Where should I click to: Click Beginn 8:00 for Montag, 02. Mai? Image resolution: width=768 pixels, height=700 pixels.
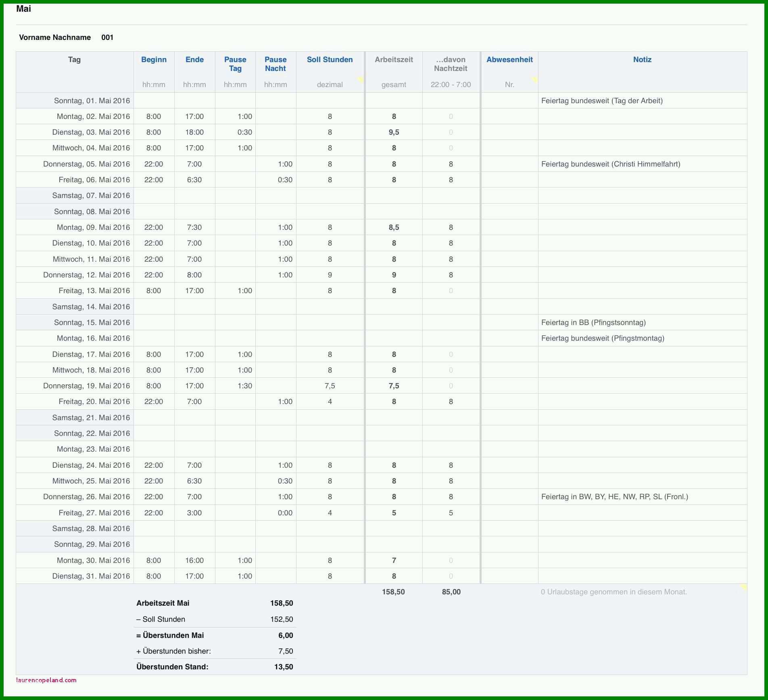[154, 117]
